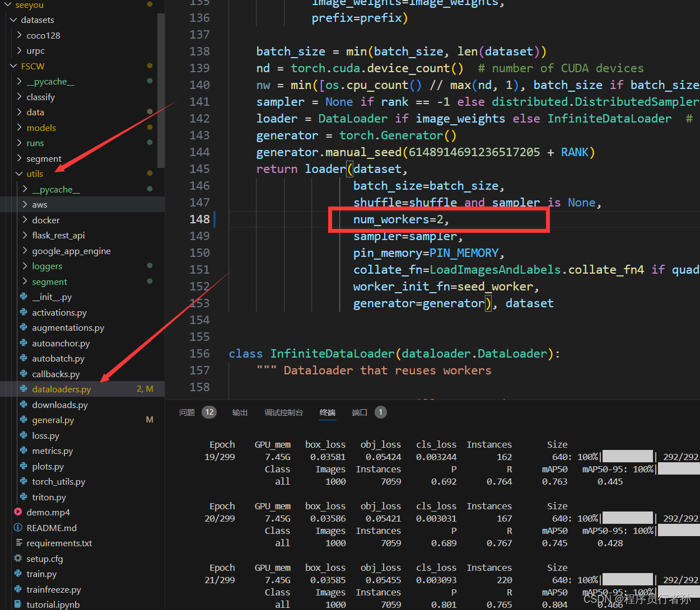Select the docker folder row
Viewport: 700px width, 610px height.
pyautogui.click(x=82, y=220)
